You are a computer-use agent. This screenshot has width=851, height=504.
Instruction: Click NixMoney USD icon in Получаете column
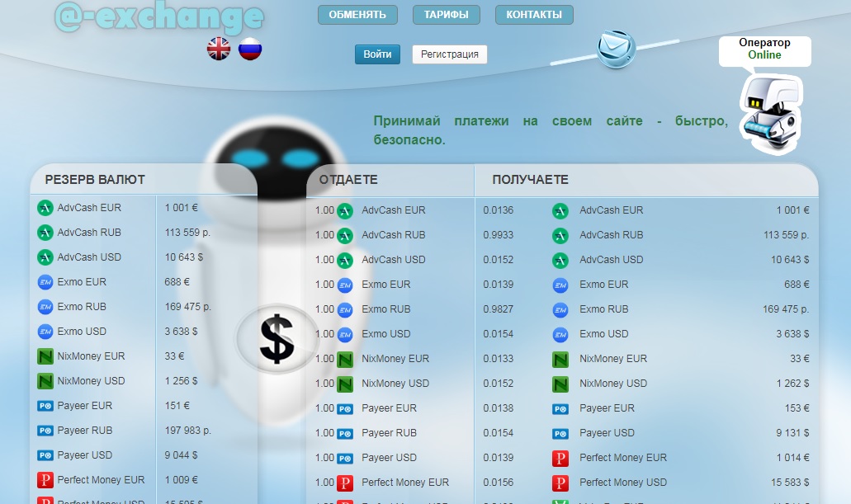coord(560,384)
